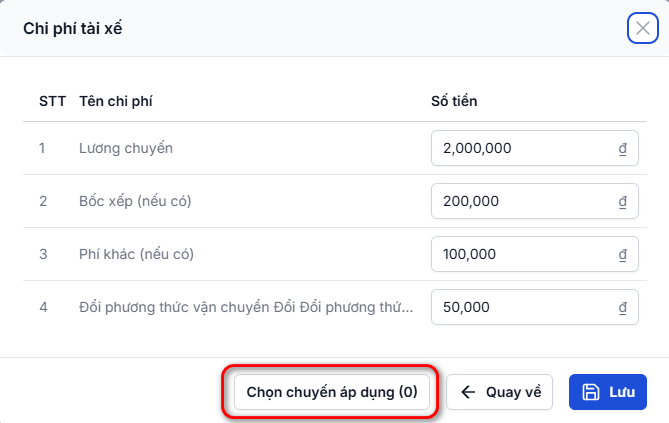Select the Lương chuyến row label
The image size is (669, 423).
(x=126, y=148)
